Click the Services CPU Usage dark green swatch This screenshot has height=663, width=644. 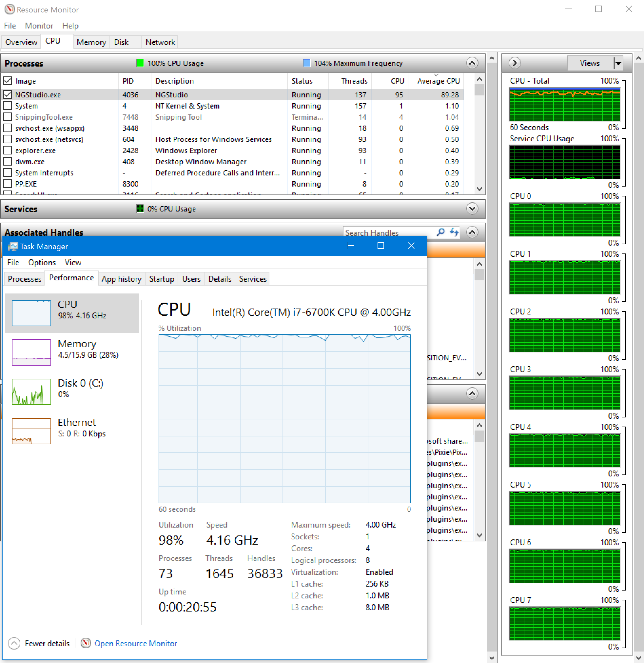tap(140, 209)
